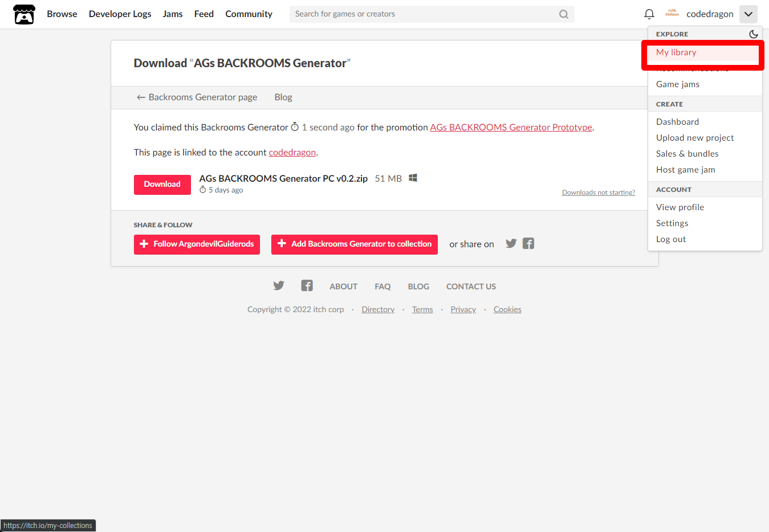The height and width of the screenshot is (532, 769).
Task: Open the Feed page
Action: point(204,14)
